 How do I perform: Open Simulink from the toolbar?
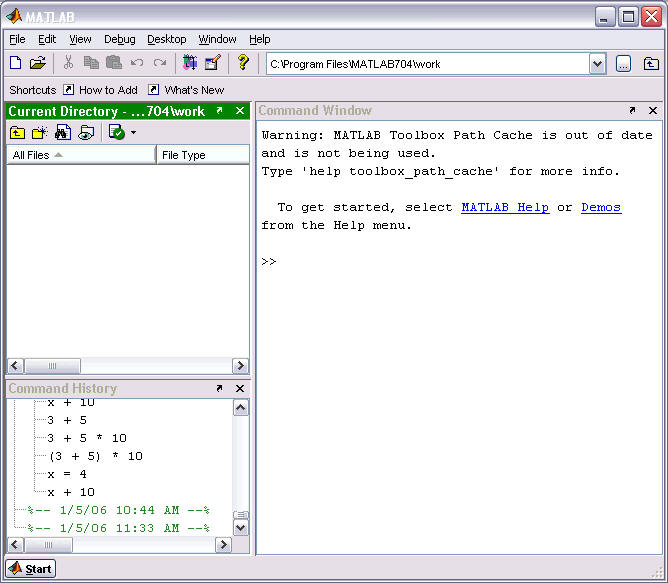[x=190, y=63]
